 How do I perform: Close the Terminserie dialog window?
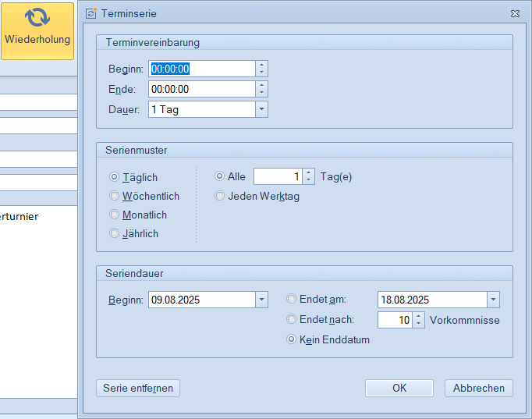[515, 13]
